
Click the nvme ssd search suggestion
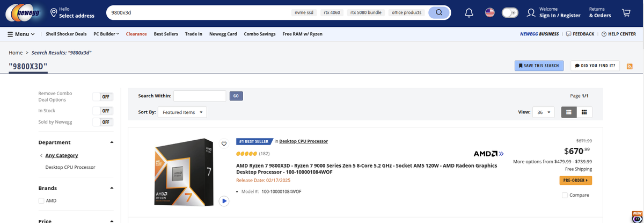tap(305, 12)
